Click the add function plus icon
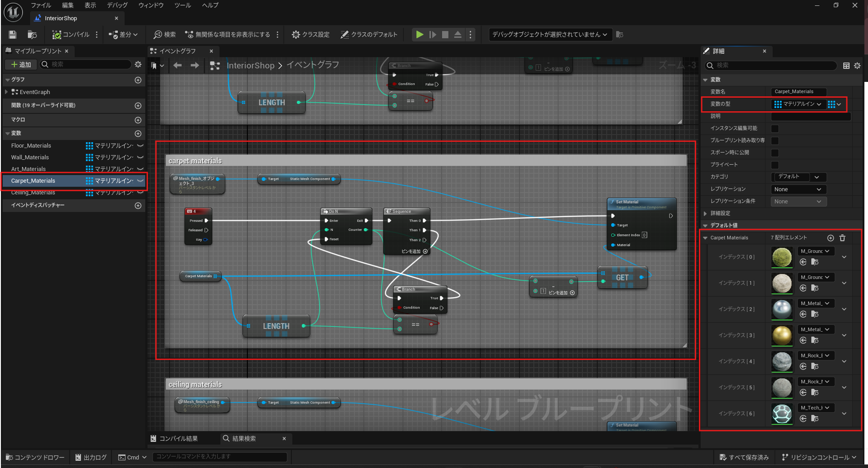This screenshot has width=868, height=468. click(138, 106)
